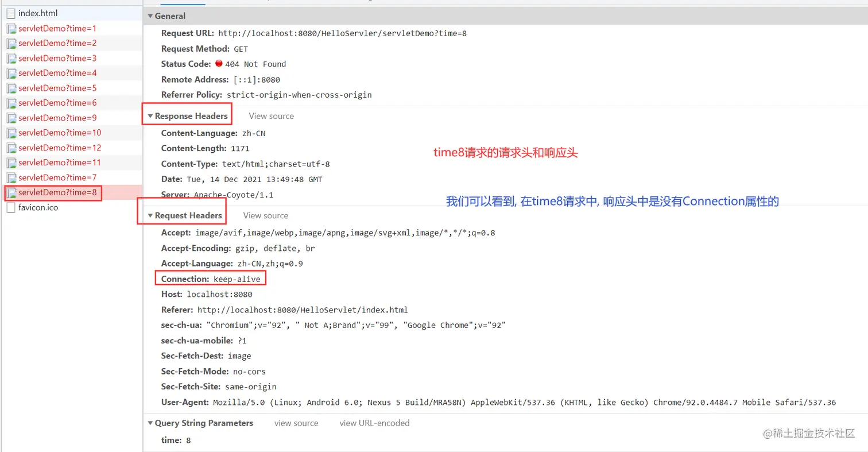Viewport: 868px width, 452px height.
Task: Click the Server Apache-Coyote/1.1 value
Action: [x=234, y=195]
